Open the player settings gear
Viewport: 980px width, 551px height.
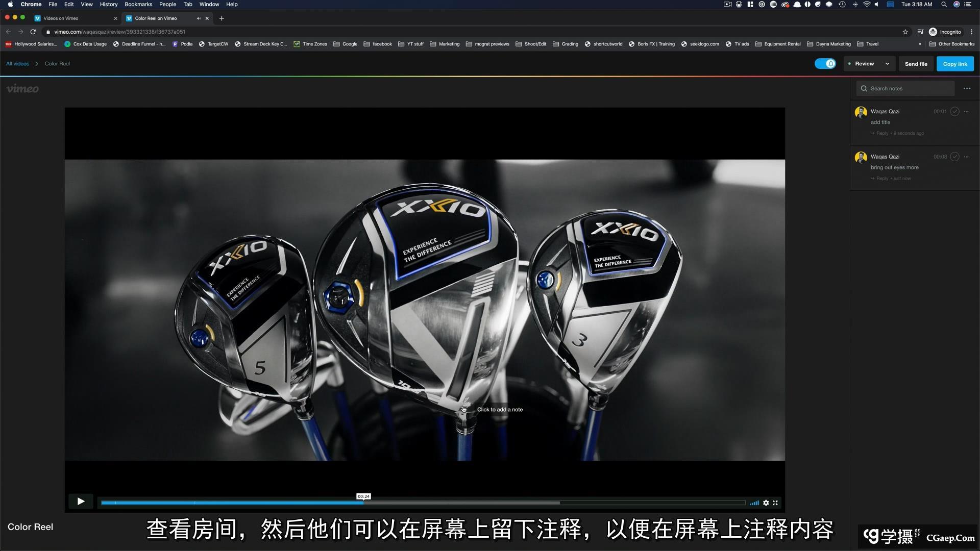click(766, 503)
